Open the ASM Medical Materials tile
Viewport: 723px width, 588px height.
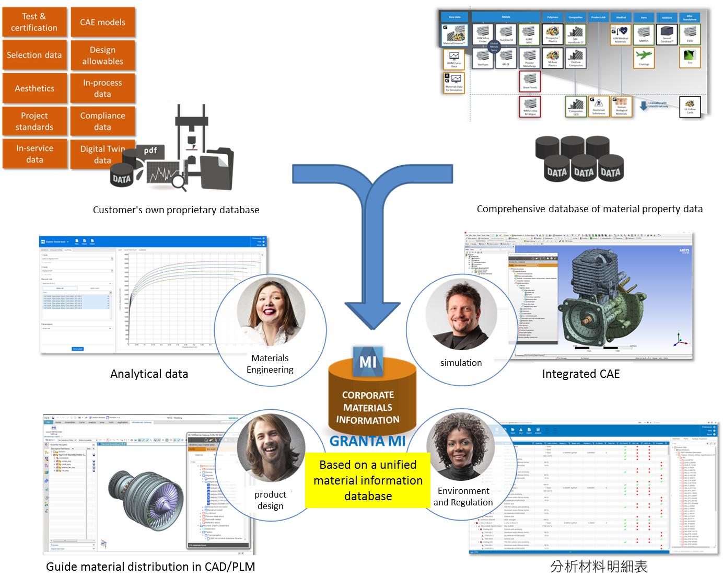[x=620, y=34]
